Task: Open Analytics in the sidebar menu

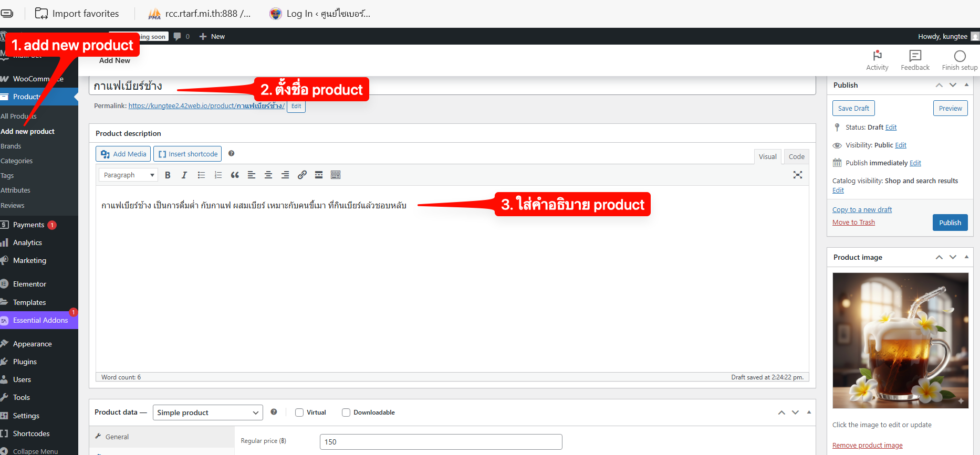Action: pos(27,242)
